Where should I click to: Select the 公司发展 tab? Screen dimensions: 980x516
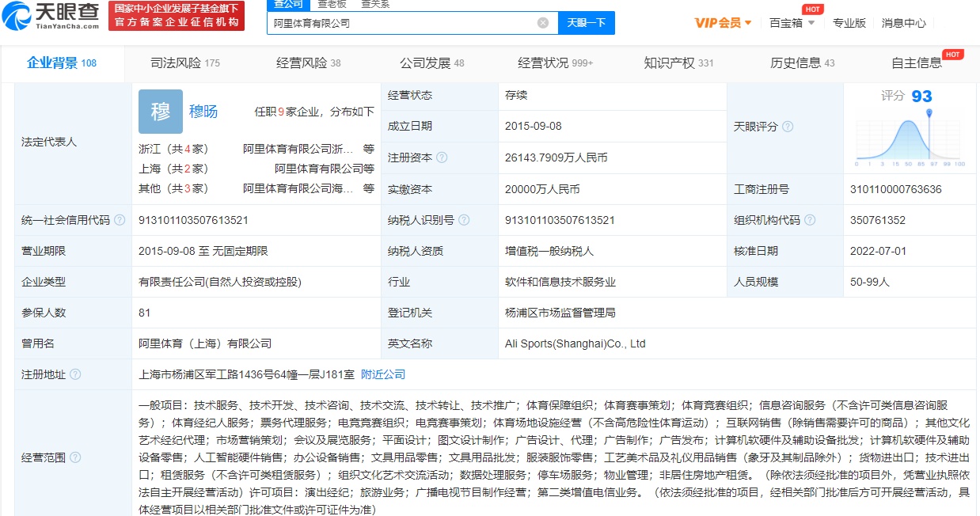pyautogui.click(x=432, y=63)
